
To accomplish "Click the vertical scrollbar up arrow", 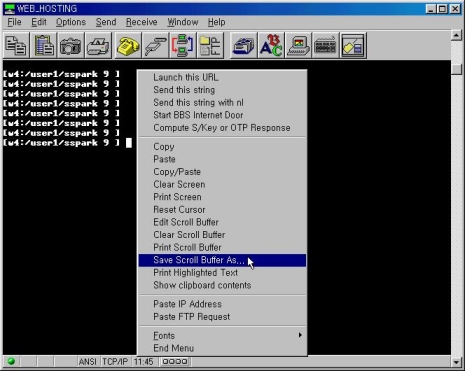I will (456, 35).
